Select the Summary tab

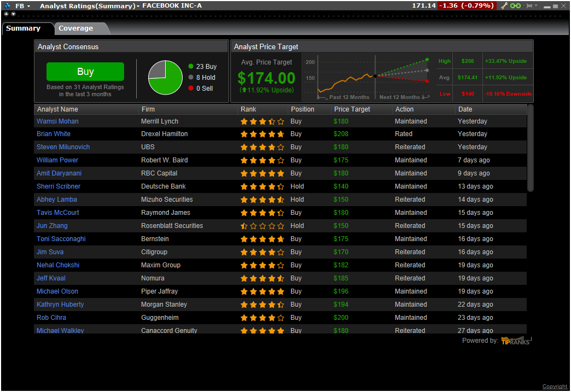(23, 28)
